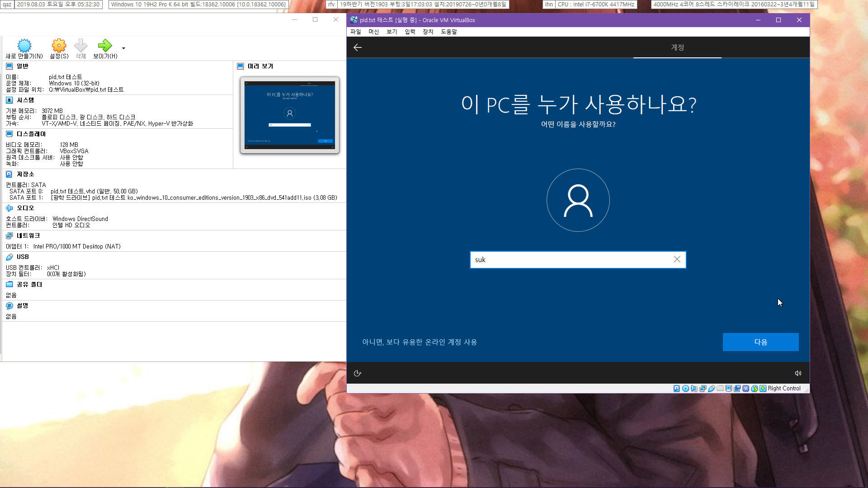Clear the name field with X
The image size is (868, 488).
[x=677, y=259]
